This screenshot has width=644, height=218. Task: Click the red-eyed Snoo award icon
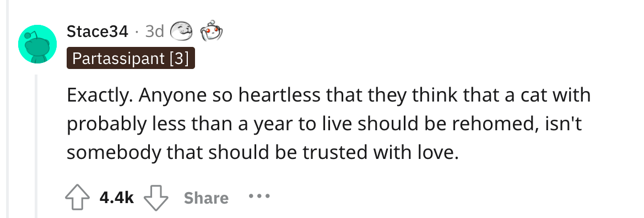211,31
